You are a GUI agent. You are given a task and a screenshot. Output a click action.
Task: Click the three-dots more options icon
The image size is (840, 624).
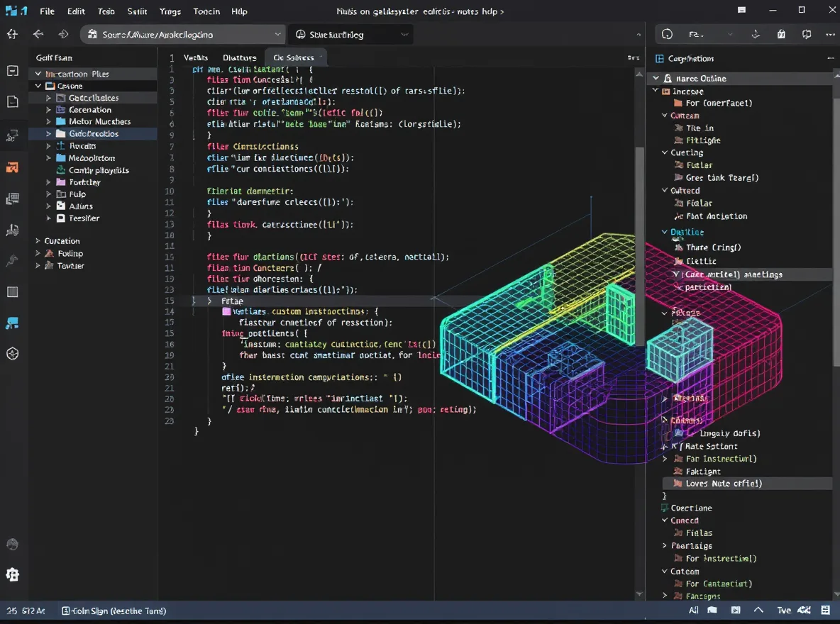(x=830, y=34)
